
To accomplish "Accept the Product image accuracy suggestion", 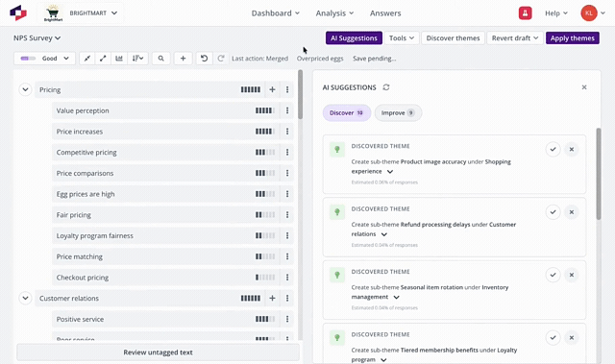I will pos(553,149).
